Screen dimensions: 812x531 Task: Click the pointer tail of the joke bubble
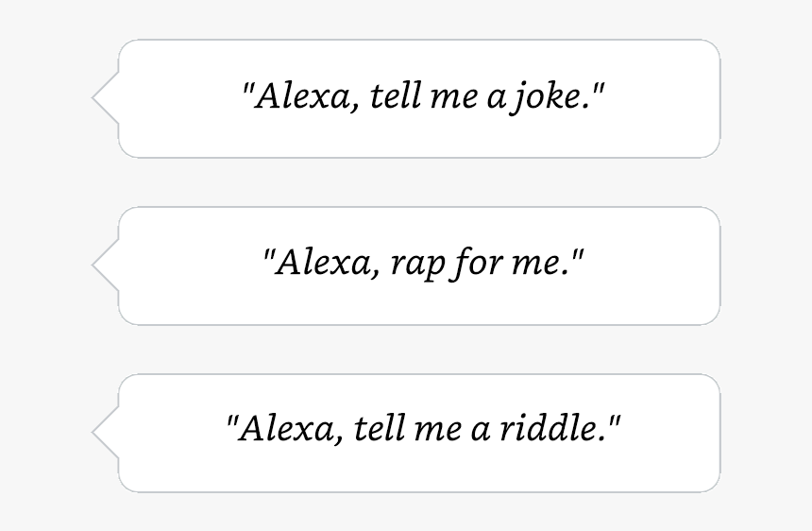(105, 98)
